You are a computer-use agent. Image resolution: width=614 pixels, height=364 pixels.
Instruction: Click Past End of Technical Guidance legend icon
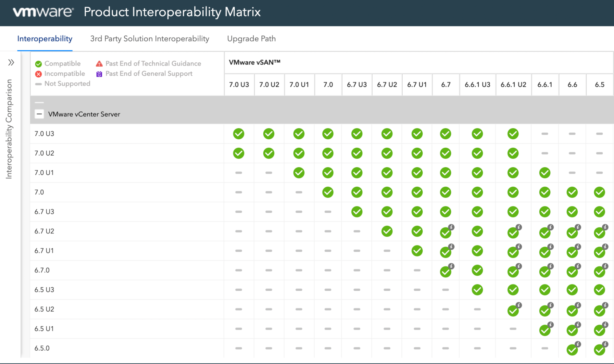pyautogui.click(x=99, y=64)
